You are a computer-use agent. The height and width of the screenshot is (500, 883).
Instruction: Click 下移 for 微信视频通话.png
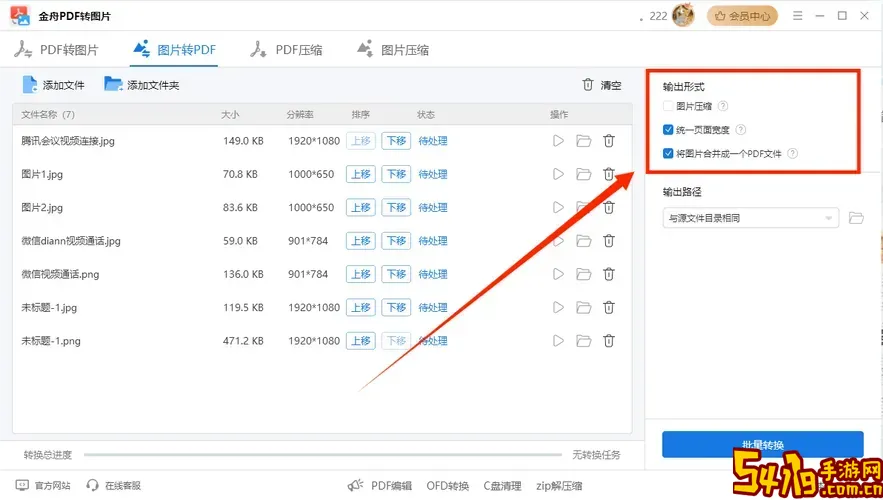tap(396, 274)
